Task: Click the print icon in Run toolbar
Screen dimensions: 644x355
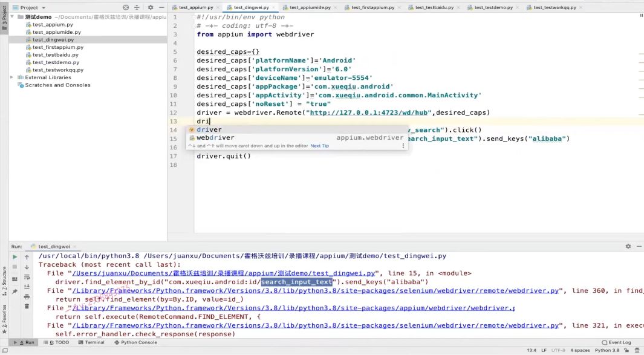Action: tap(27, 296)
